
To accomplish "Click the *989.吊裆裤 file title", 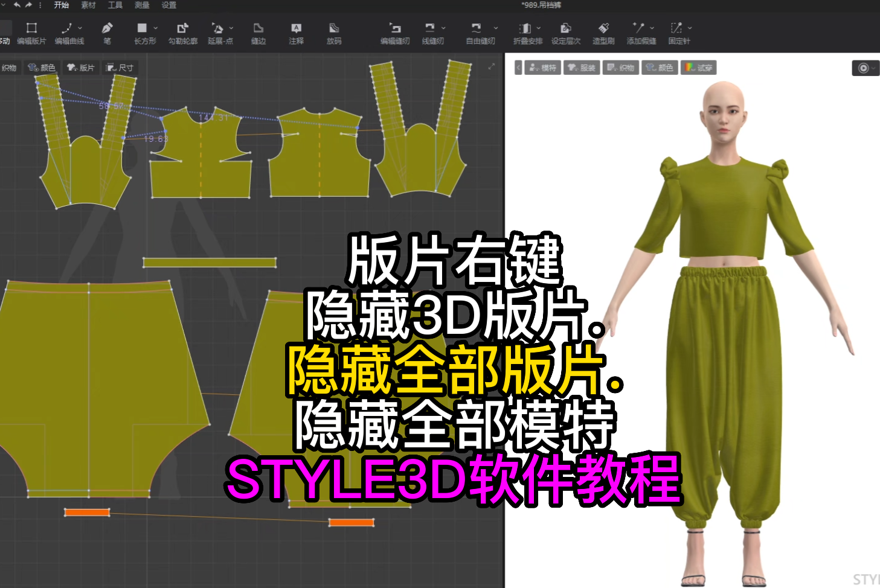I will click(x=542, y=5).
